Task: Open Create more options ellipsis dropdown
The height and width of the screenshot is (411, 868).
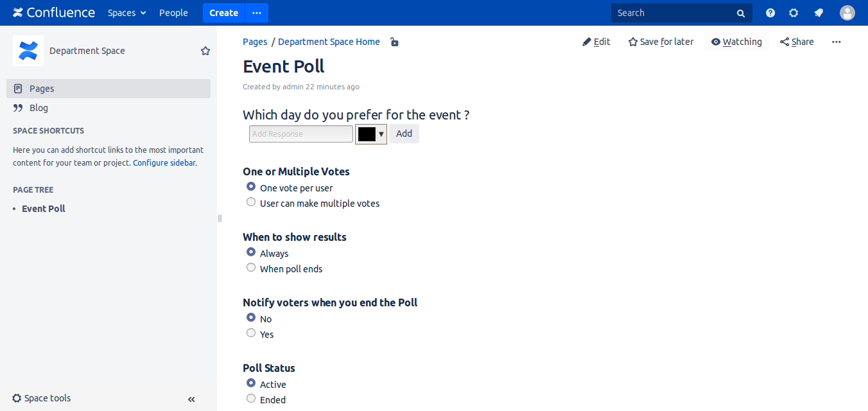Action: click(x=257, y=13)
